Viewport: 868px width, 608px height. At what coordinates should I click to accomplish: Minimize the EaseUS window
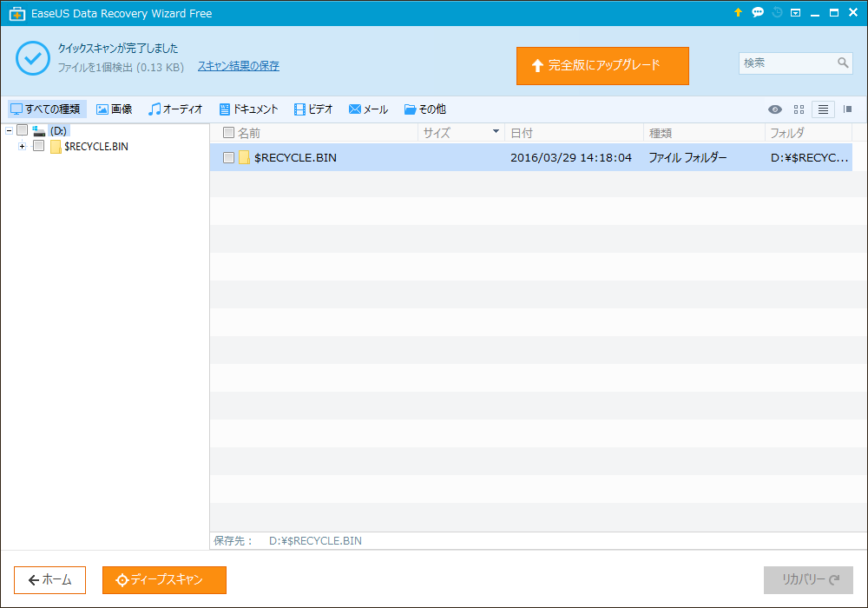(x=815, y=13)
